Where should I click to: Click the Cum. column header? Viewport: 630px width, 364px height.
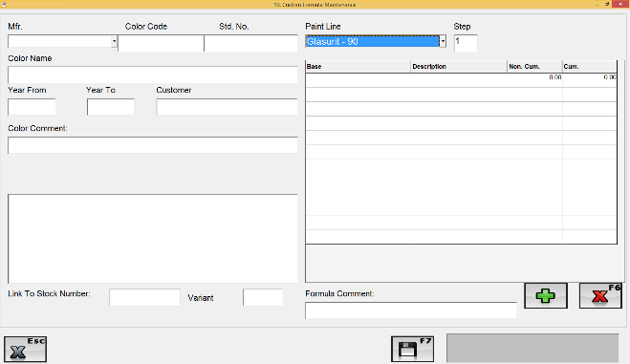[x=589, y=67]
